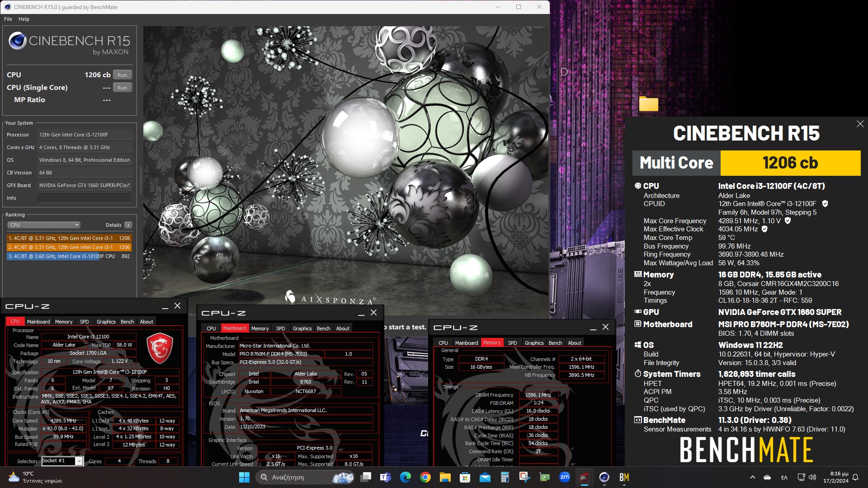Image resolution: width=868 pixels, height=488 pixels.
Task: Open the Cinebench Help menu
Action: [24, 19]
